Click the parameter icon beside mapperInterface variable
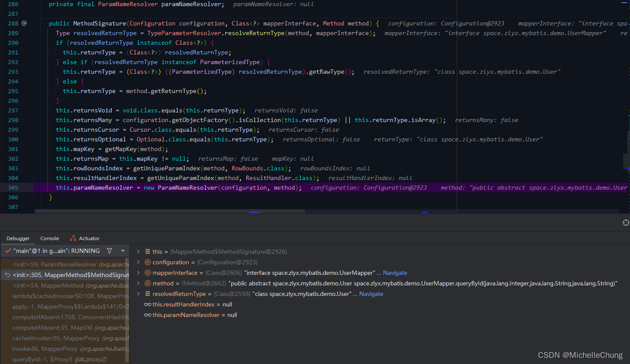The width and height of the screenshot is (630, 364). tap(148, 273)
